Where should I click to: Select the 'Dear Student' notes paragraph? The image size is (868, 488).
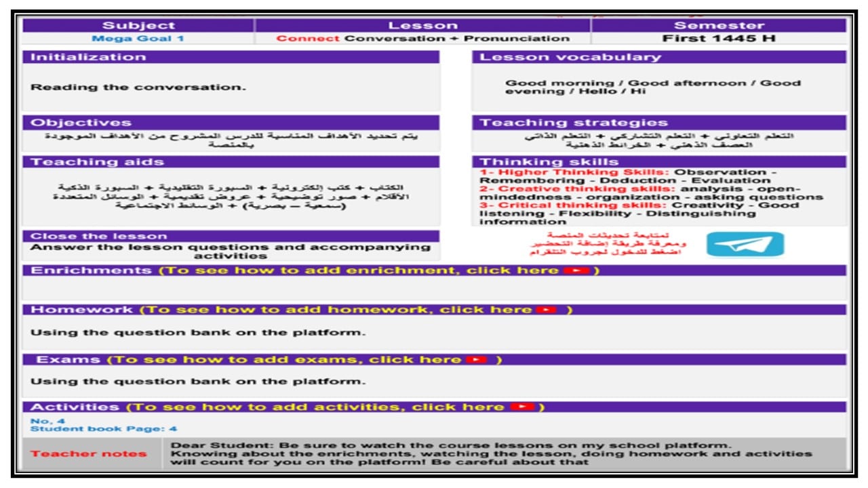[x=492, y=453]
